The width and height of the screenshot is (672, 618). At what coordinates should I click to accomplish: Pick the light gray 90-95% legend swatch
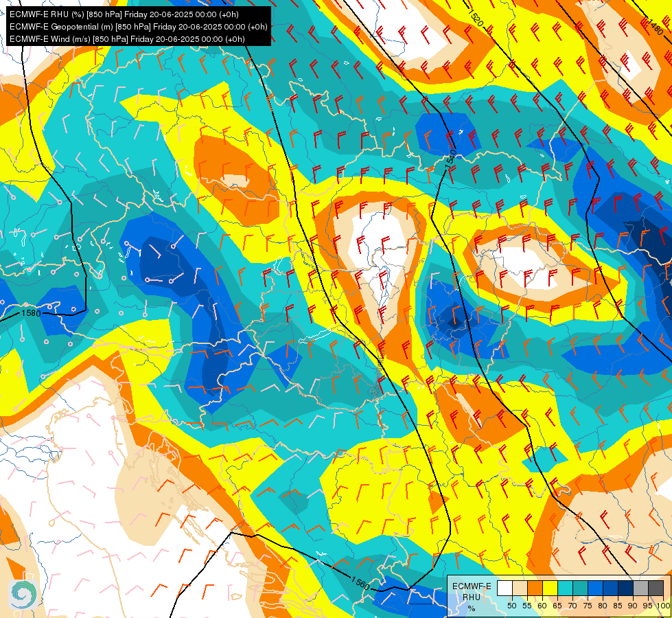point(640,588)
